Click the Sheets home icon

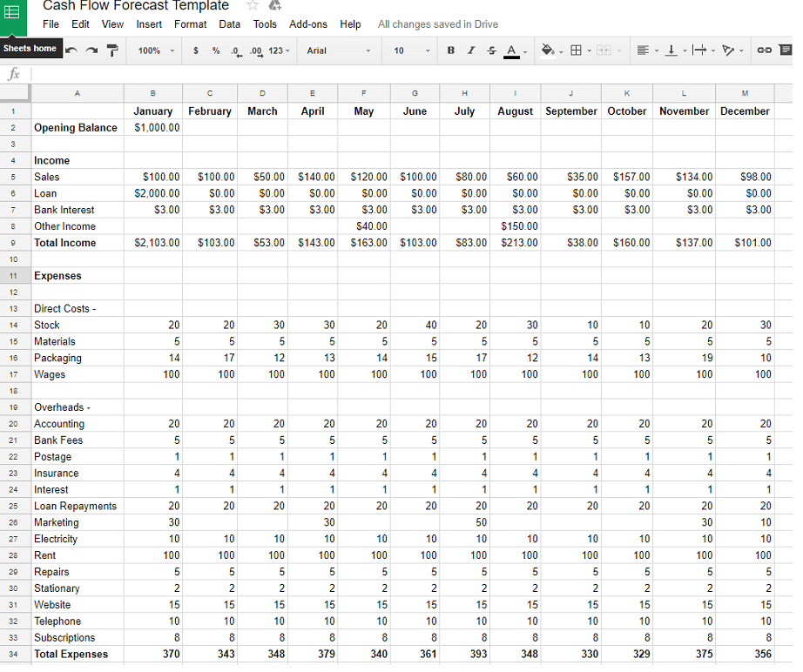pyautogui.click(x=13, y=14)
